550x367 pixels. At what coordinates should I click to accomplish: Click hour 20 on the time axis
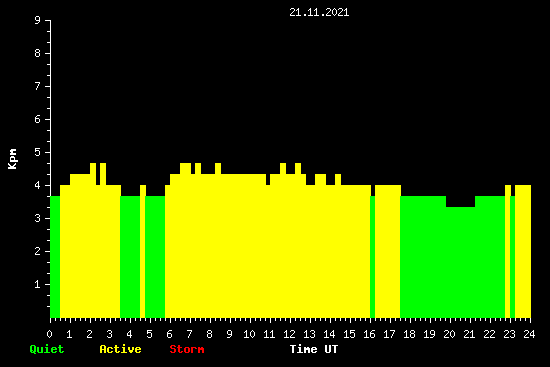pyautogui.click(x=449, y=334)
